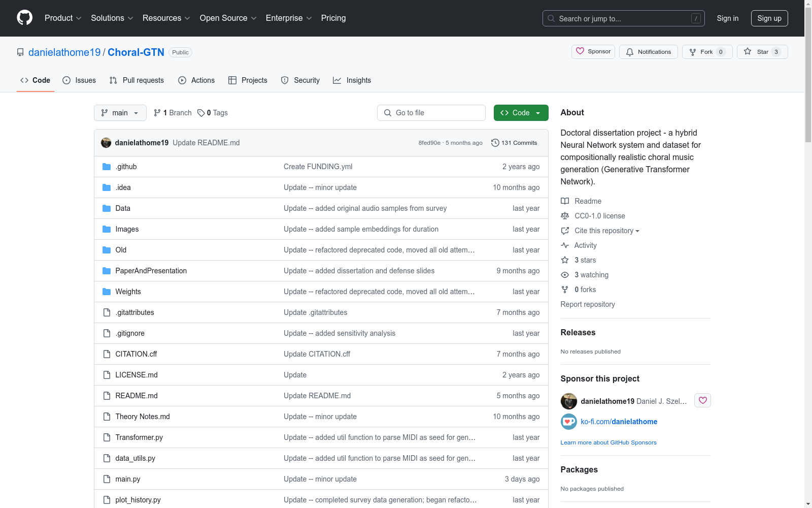812x508 pixels.
Task: Expand the Open Source menu
Action: pos(228,18)
